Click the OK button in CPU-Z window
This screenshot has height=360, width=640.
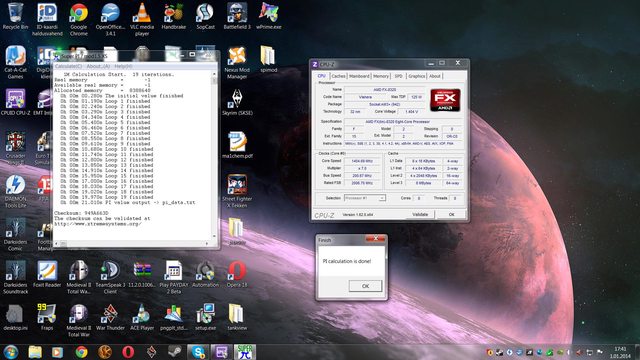click(x=451, y=215)
